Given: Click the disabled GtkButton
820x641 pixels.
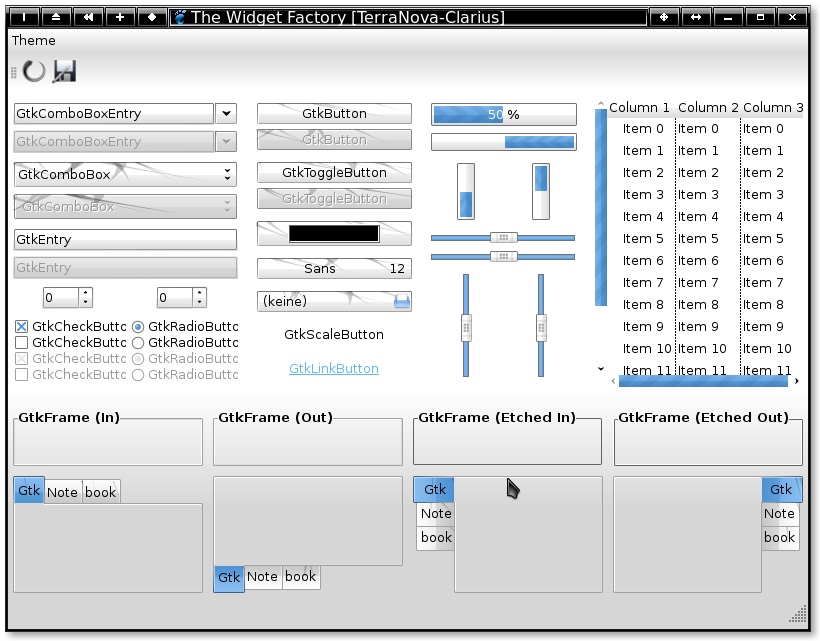Looking at the screenshot, I should [334, 140].
